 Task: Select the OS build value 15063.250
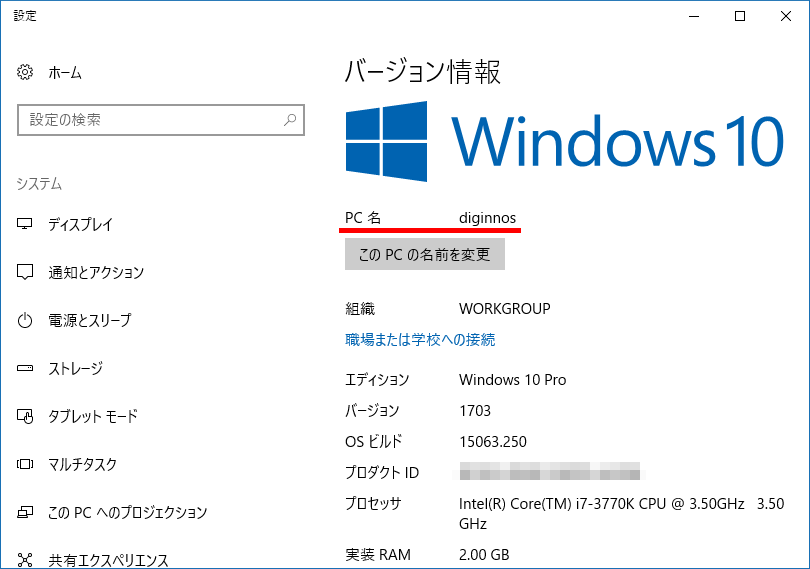pyautogui.click(x=493, y=442)
